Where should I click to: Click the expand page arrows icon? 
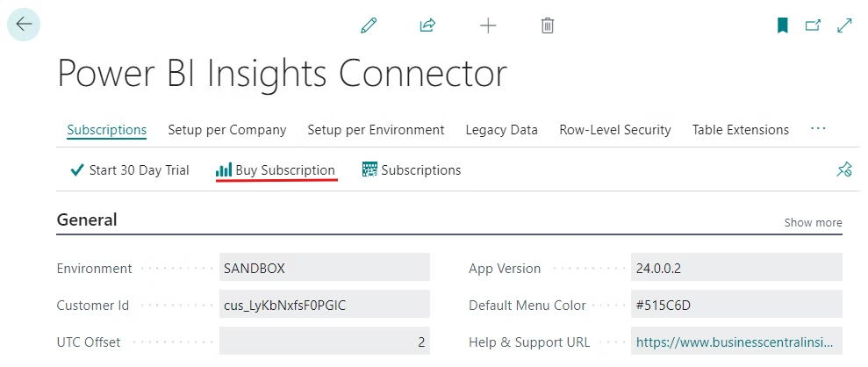(845, 25)
